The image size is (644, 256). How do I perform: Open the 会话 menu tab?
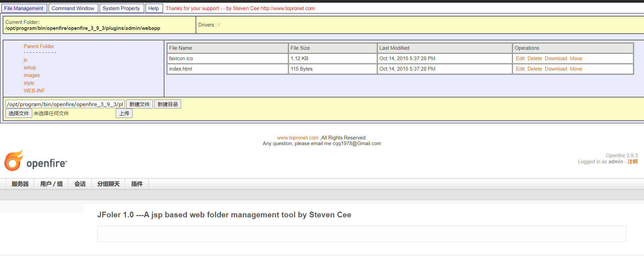[x=80, y=184]
